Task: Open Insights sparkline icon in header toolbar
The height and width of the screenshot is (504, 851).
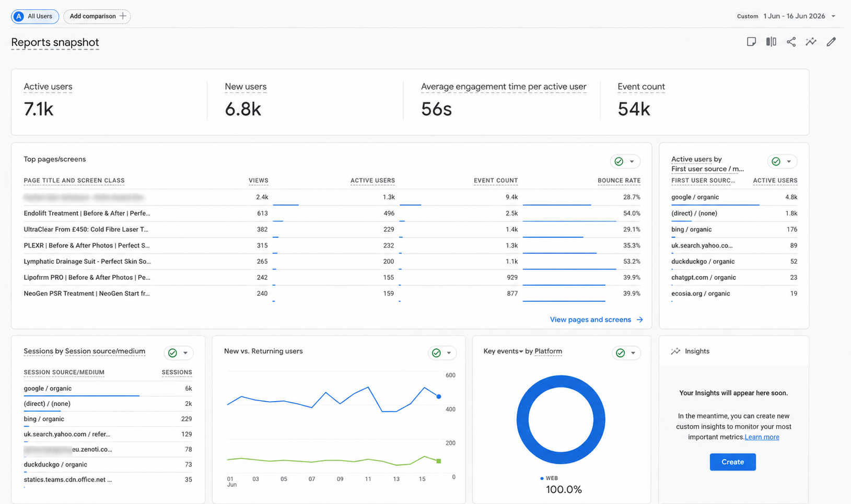Action: pos(811,42)
